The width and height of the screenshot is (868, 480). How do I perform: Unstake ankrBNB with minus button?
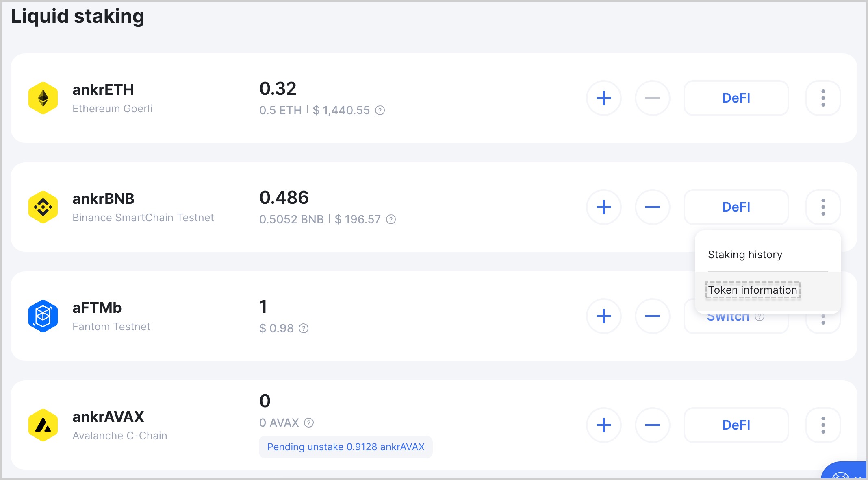pyautogui.click(x=653, y=207)
